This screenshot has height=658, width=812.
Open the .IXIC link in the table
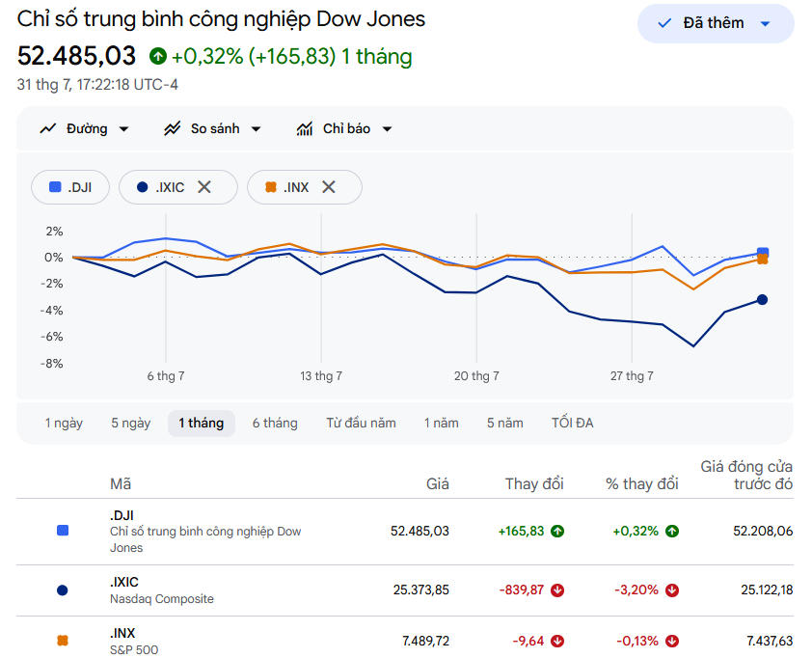(124, 582)
